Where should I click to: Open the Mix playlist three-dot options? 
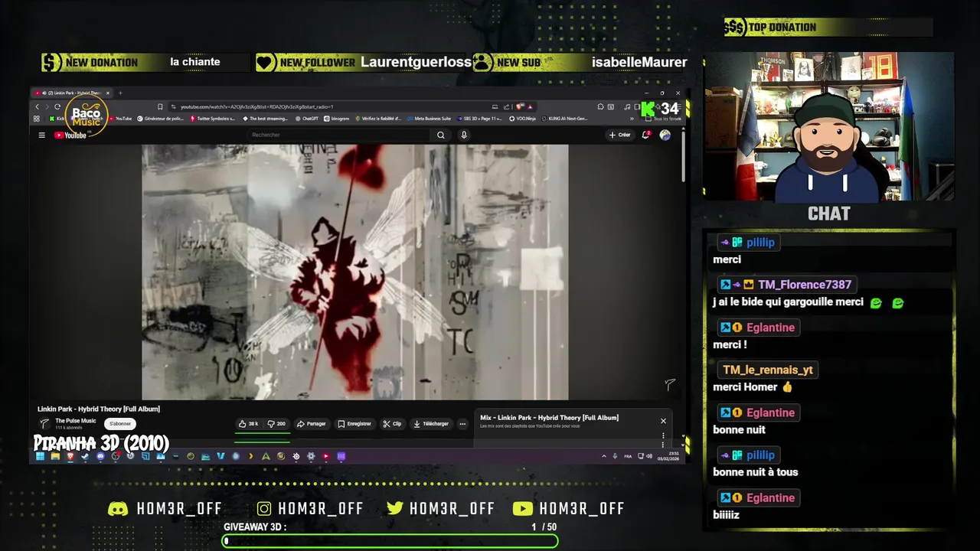coord(663,436)
